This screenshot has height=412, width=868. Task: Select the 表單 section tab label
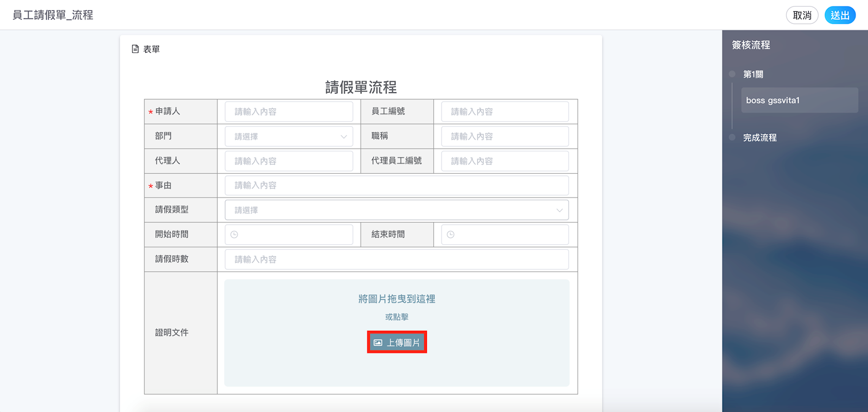pyautogui.click(x=151, y=49)
